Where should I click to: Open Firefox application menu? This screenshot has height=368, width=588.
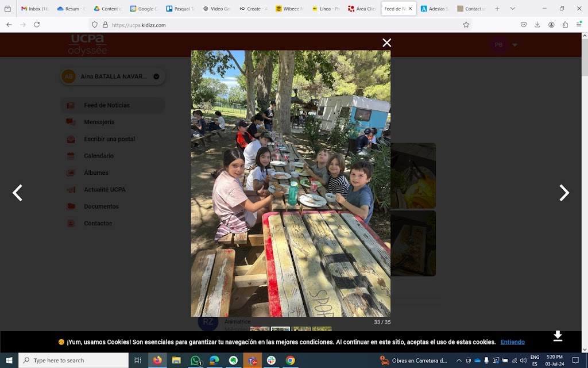579,25
